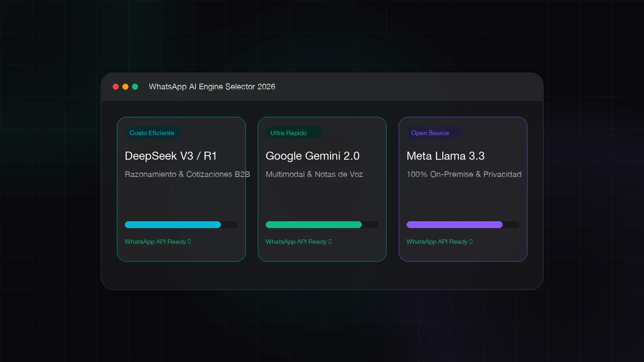The image size is (644, 362).
Task: Click the green Gemini progress bar
Action: pyautogui.click(x=322, y=224)
